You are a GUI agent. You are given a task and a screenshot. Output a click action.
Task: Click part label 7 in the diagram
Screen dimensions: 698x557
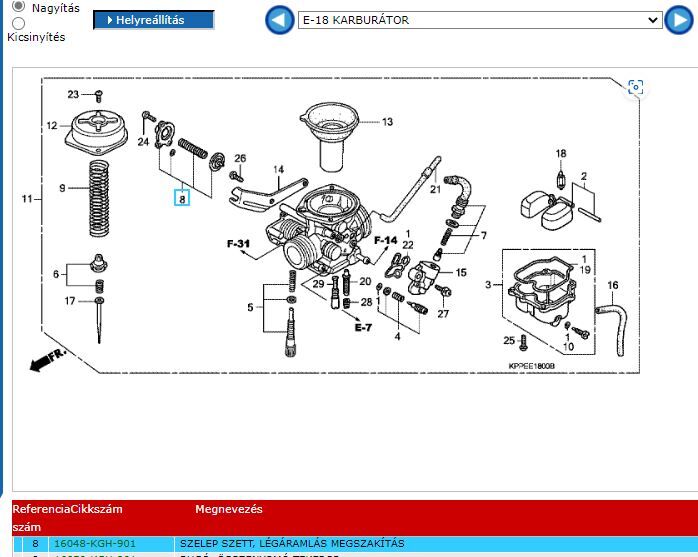point(484,235)
